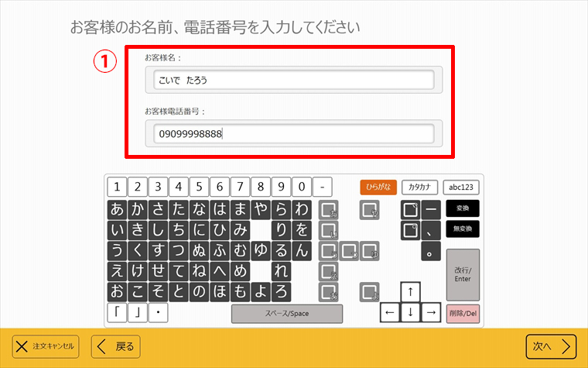This screenshot has width=588, height=368.
Task: Switch keyboard to ひらがな mode
Action: click(378, 187)
